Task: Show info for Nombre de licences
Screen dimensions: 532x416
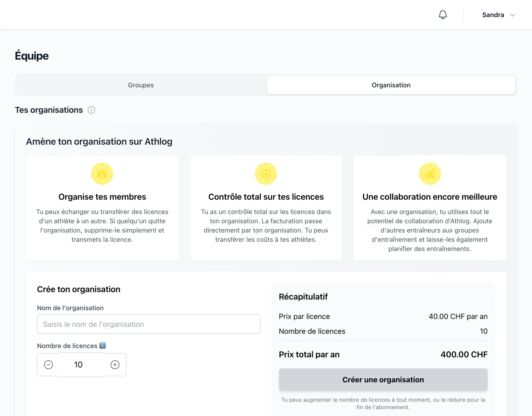Action: point(103,346)
